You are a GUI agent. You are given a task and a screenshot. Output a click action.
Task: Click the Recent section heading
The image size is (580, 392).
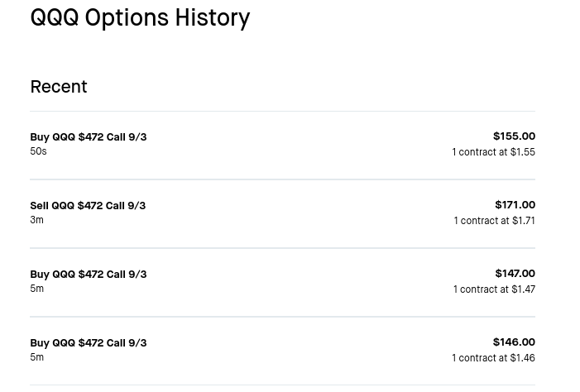click(59, 87)
